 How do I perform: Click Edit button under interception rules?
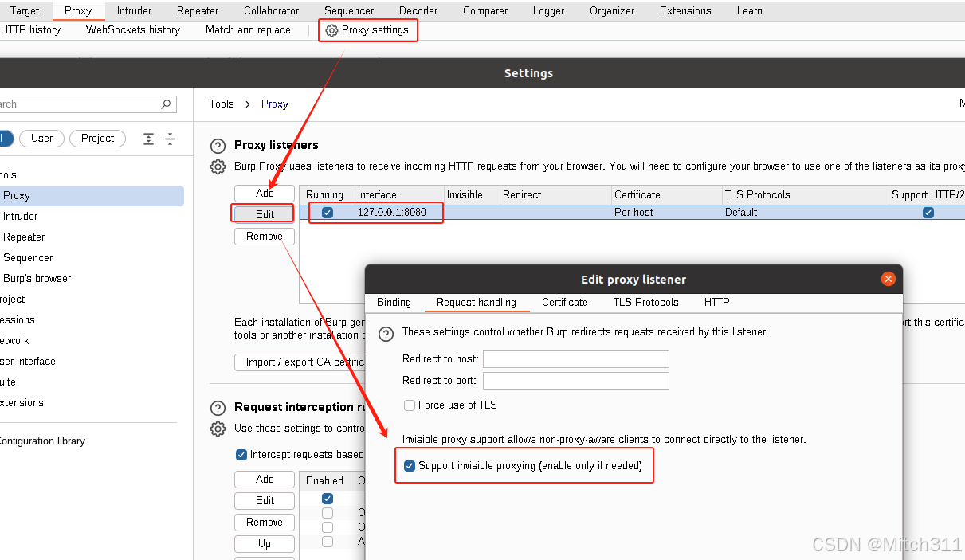tap(265, 501)
